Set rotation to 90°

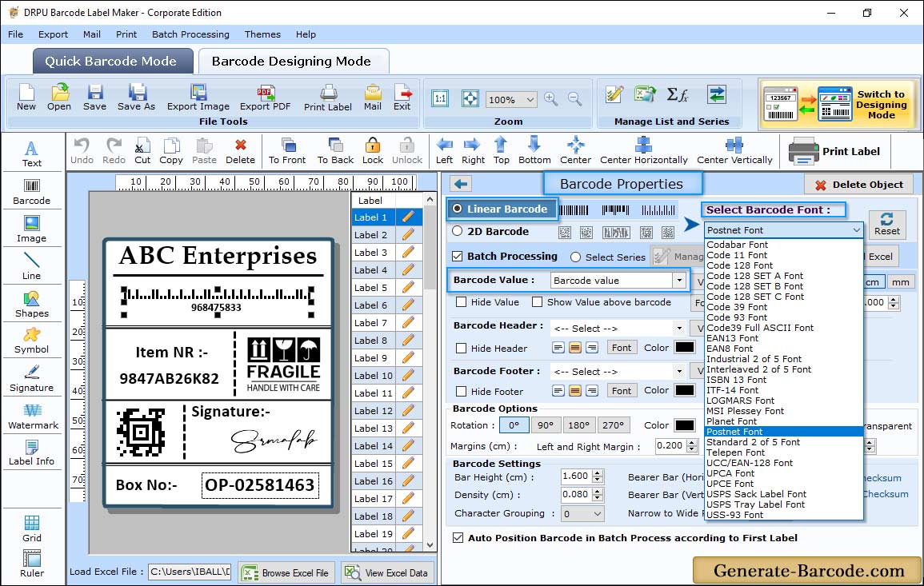coord(546,425)
